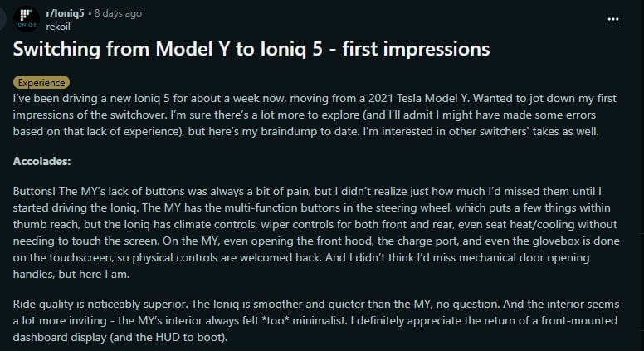Select the Experience flair tag
The height and width of the screenshot is (351, 644).
coord(41,83)
